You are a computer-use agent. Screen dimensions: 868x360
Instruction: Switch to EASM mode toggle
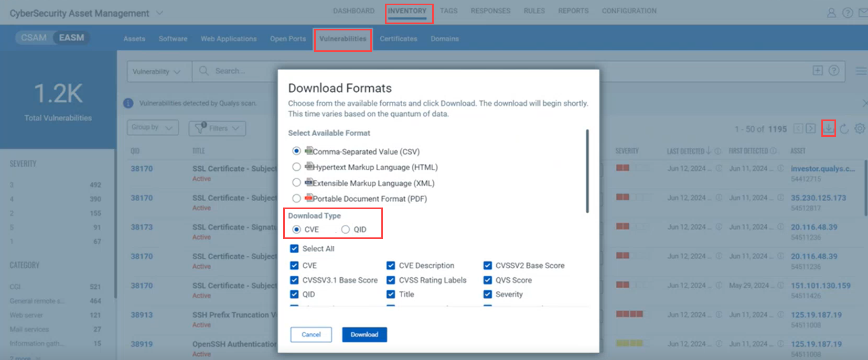(x=71, y=38)
